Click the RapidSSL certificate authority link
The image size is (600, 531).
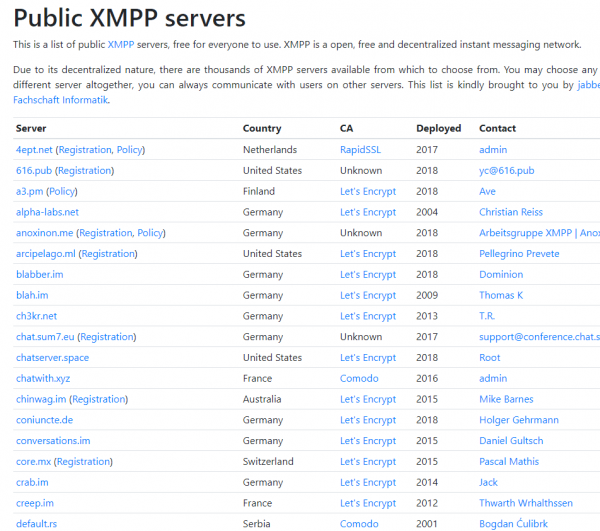click(362, 150)
